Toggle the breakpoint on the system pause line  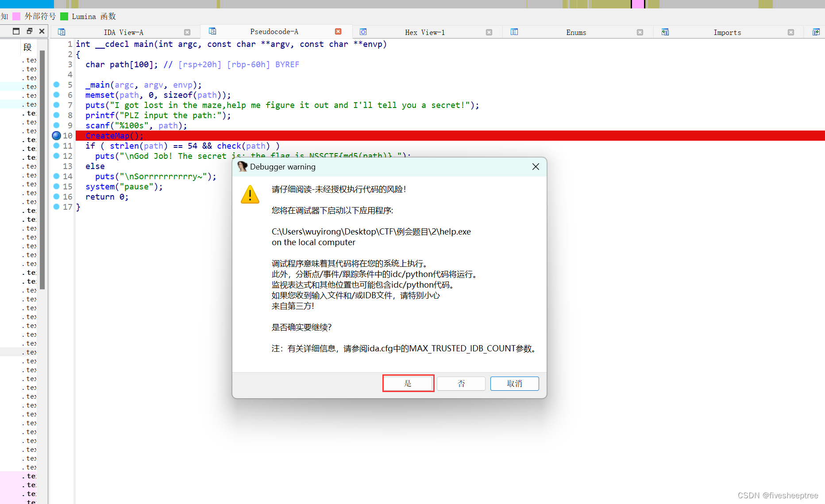coord(56,186)
